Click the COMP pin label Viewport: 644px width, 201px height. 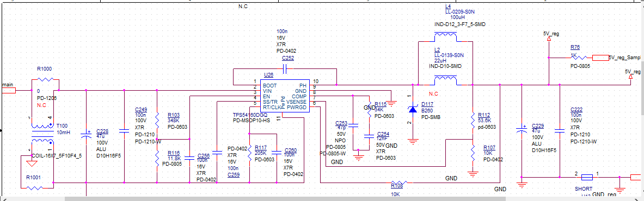click(x=299, y=96)
